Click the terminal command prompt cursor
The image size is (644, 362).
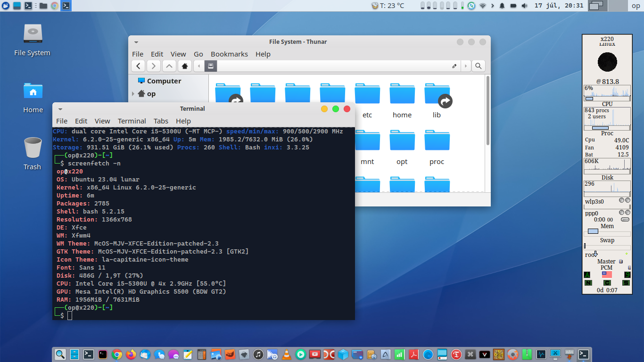(x=70, y=315)
